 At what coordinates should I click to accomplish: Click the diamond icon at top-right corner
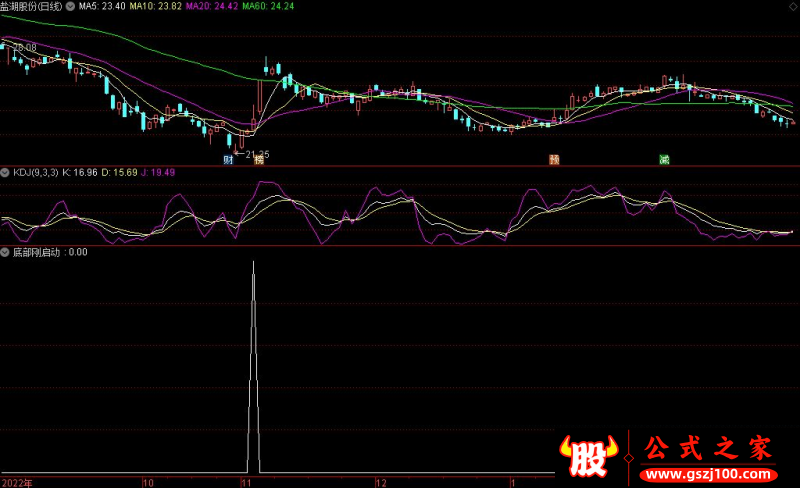pos(794,6)
